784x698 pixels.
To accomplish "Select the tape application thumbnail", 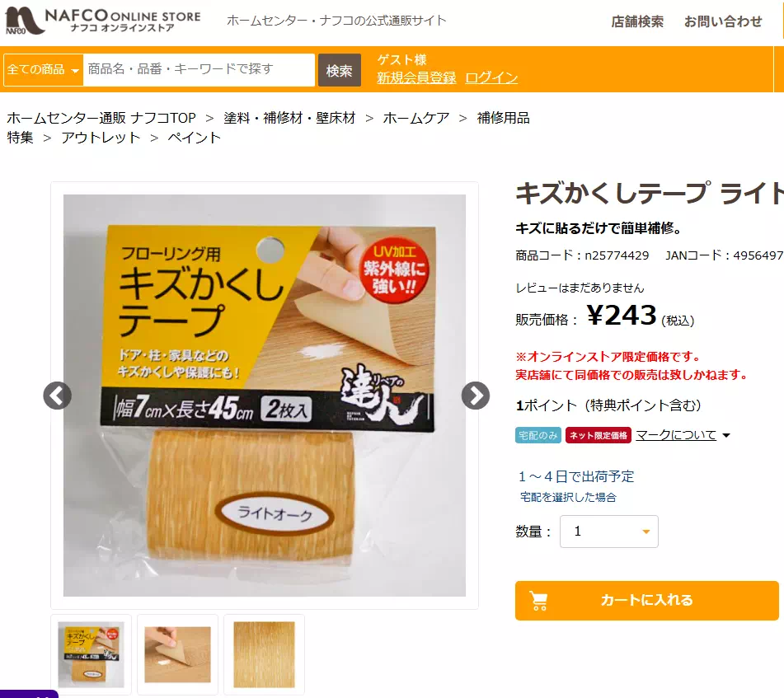I will (x=177, y=654).
